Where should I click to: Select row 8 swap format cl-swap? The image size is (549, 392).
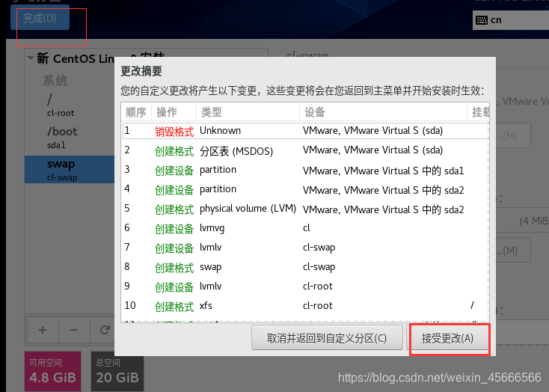click(x=305, y=267)
